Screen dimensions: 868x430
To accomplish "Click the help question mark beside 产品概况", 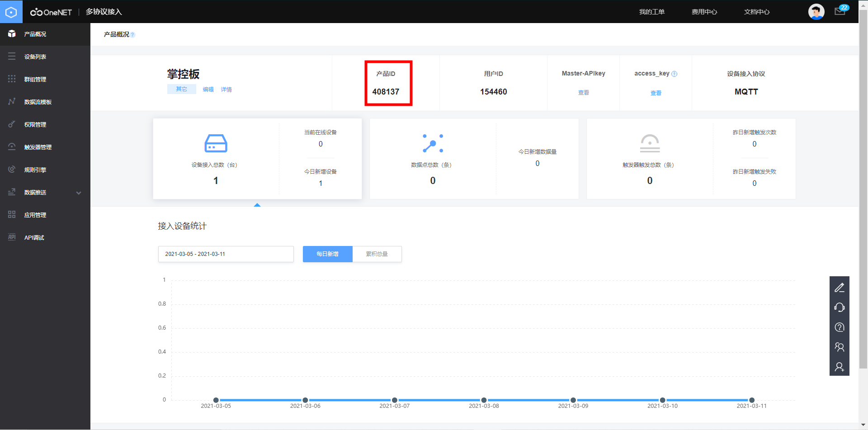I will 133,35.
